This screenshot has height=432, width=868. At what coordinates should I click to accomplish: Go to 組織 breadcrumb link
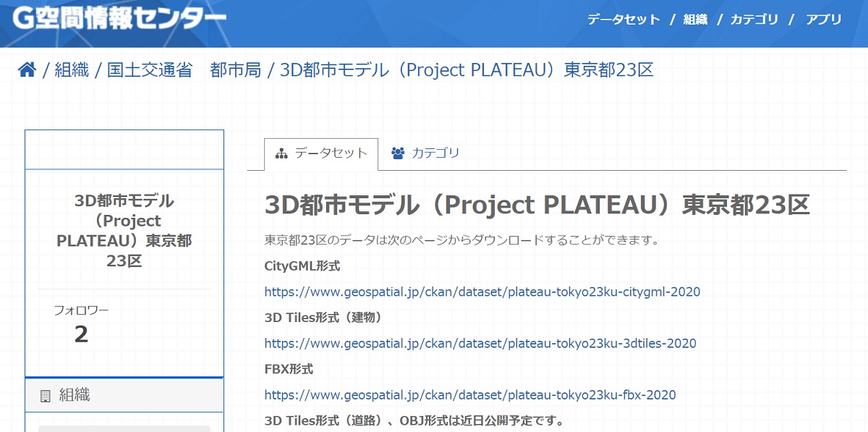(x=72, y=70)
